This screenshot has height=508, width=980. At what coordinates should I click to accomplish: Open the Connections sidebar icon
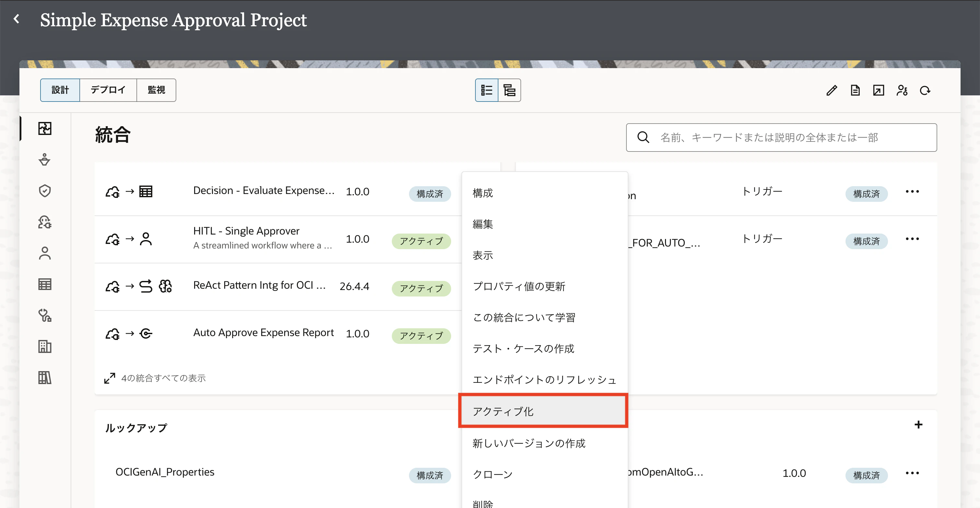point(45,160)
